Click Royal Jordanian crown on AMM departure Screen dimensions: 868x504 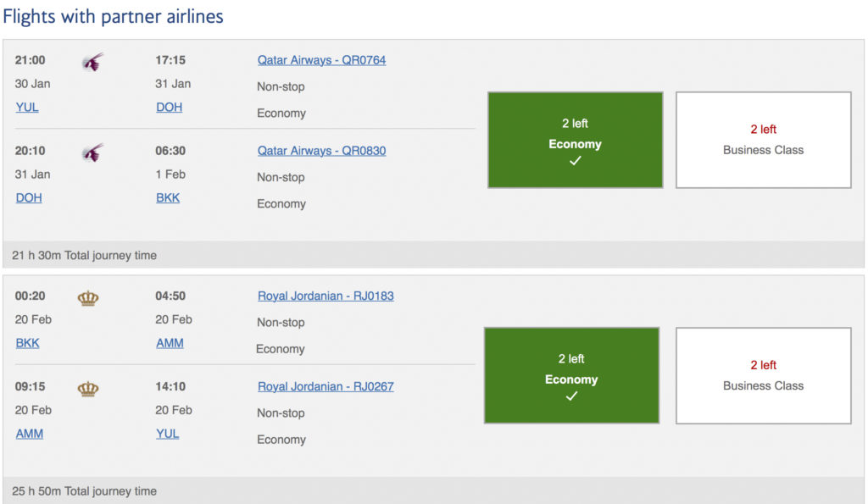(x=88, y=388)
